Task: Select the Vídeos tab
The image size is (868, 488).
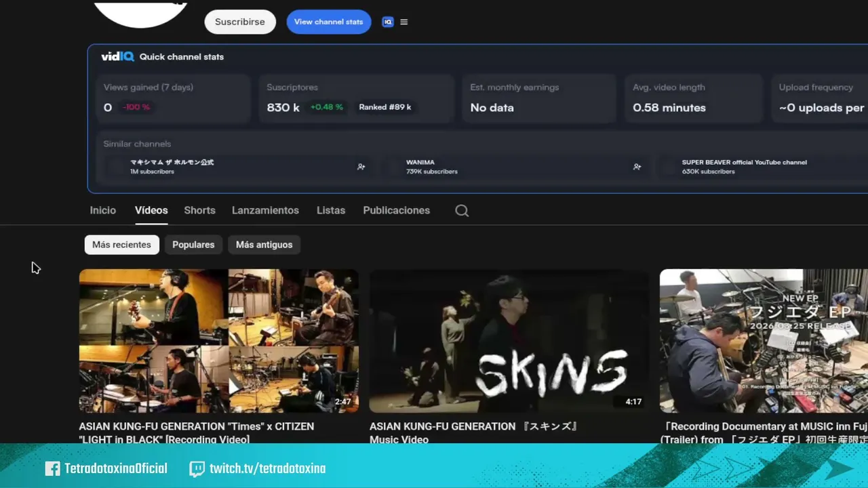Action: tap(151, 210)
